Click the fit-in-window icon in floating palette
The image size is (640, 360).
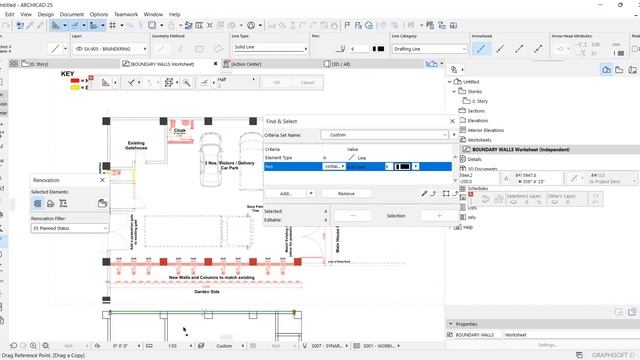[x=169, y=83]
